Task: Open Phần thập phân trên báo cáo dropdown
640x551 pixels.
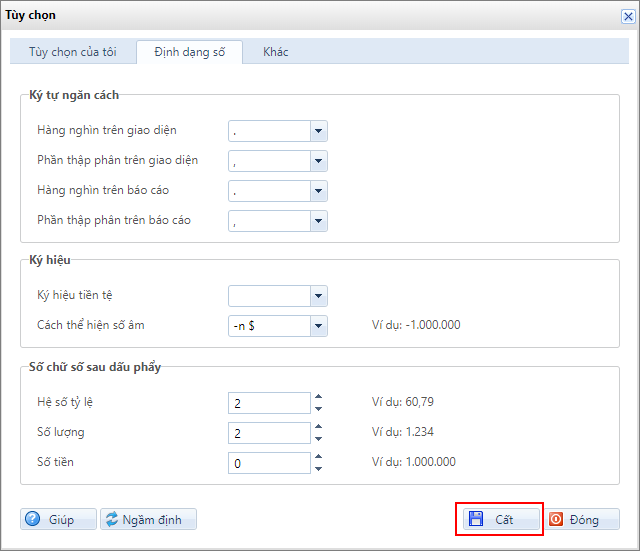Action: tap(318, 221)
